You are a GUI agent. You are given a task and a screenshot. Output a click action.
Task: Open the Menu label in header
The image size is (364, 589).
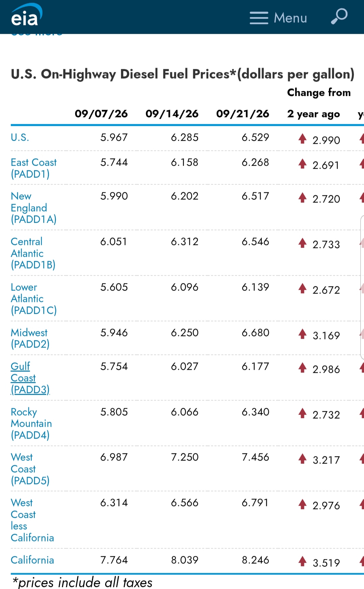click(x=290, y=18)
